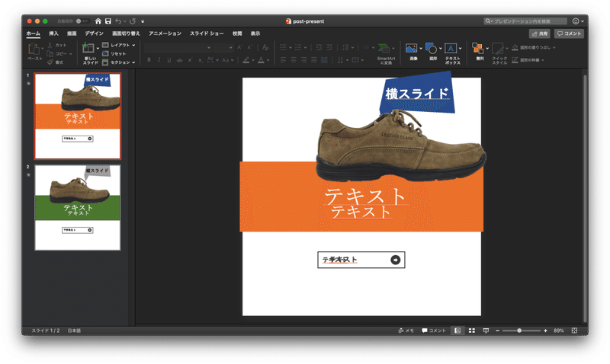Pick the font color button

coord(261,60)
